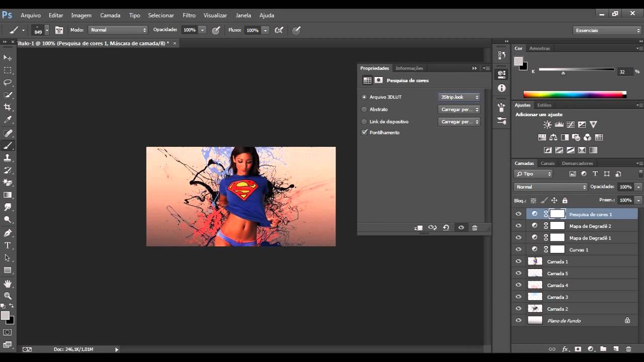Open the brush Modo Normal dropdown
This screenshot has width=644, height=362.
click(x=118, y=30)
